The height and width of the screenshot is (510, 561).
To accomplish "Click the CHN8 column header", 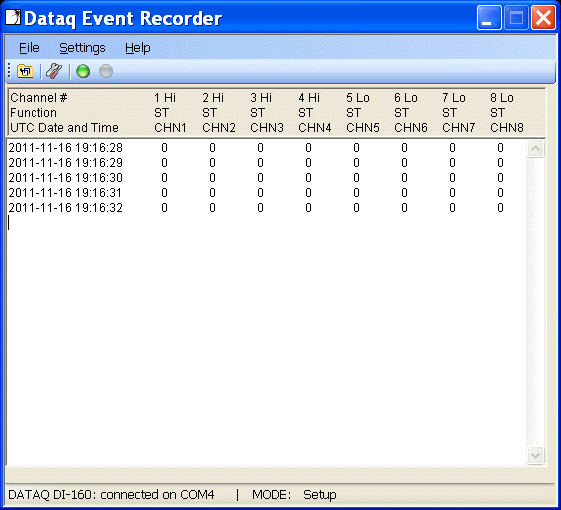I will [x=507, y=128].
